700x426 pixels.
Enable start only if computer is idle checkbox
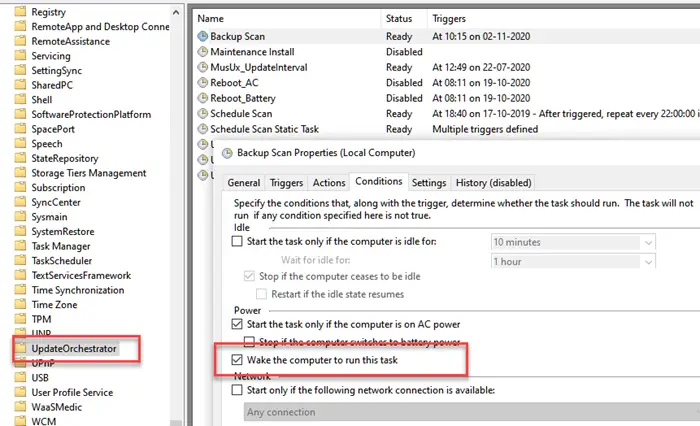[x=237, y=242]
